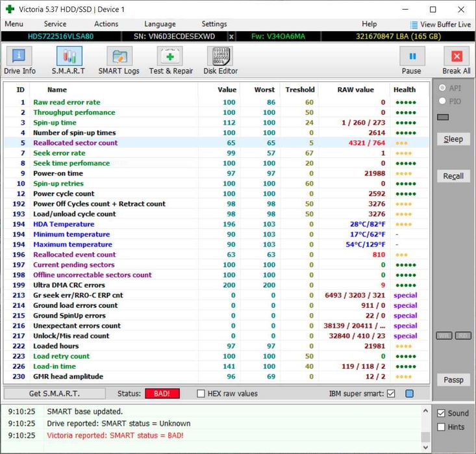
Task: Click the Sleep button
Action: [x=453, y=139]
